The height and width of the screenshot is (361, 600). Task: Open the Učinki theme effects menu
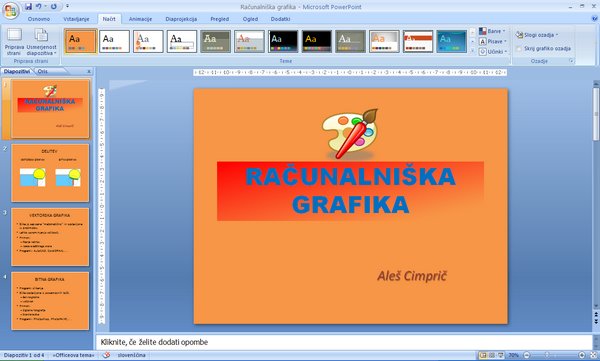tap(493, 51)
